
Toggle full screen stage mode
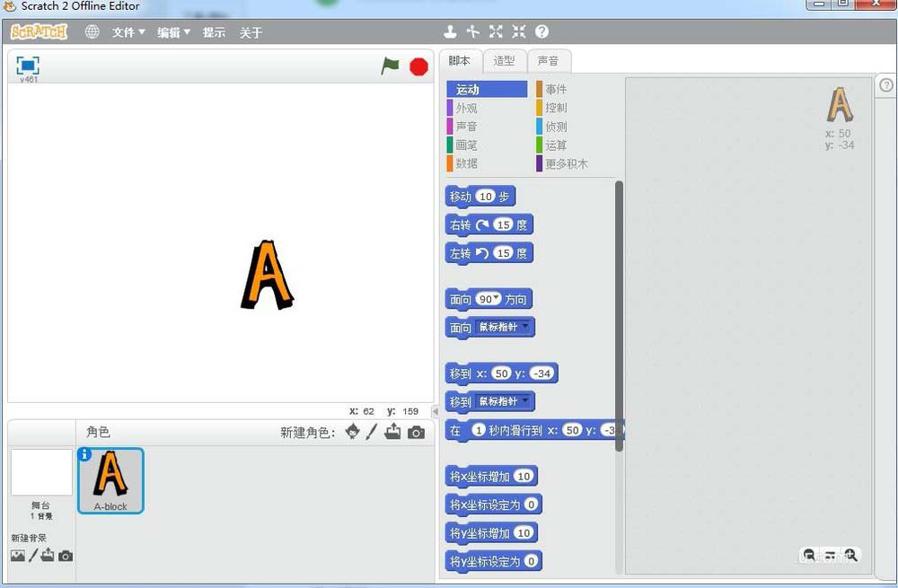pyautogui.click(x=28, y=66)
